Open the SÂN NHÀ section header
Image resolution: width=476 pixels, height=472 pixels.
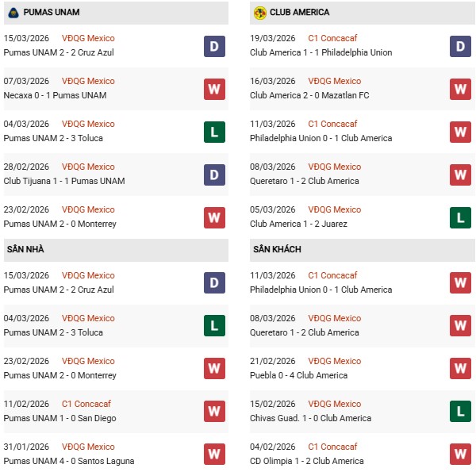25,250
